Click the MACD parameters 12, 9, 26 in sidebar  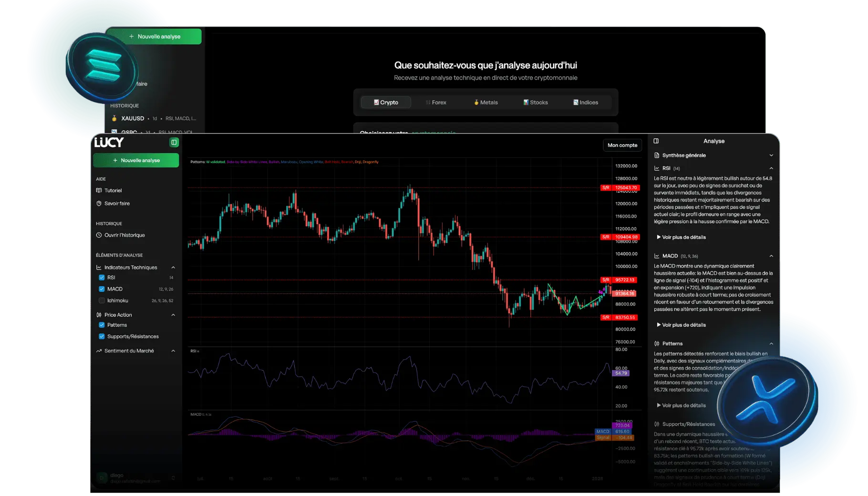[166, 289]
